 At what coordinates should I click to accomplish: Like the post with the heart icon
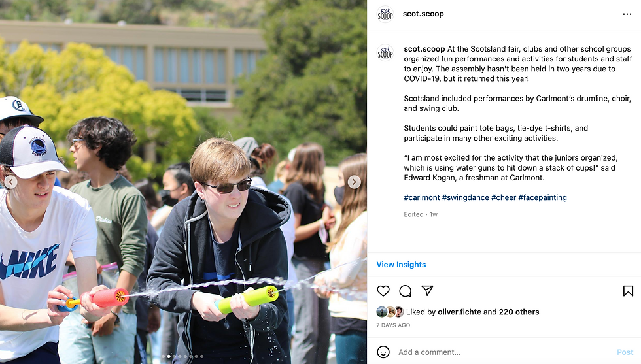pos(383,291)
